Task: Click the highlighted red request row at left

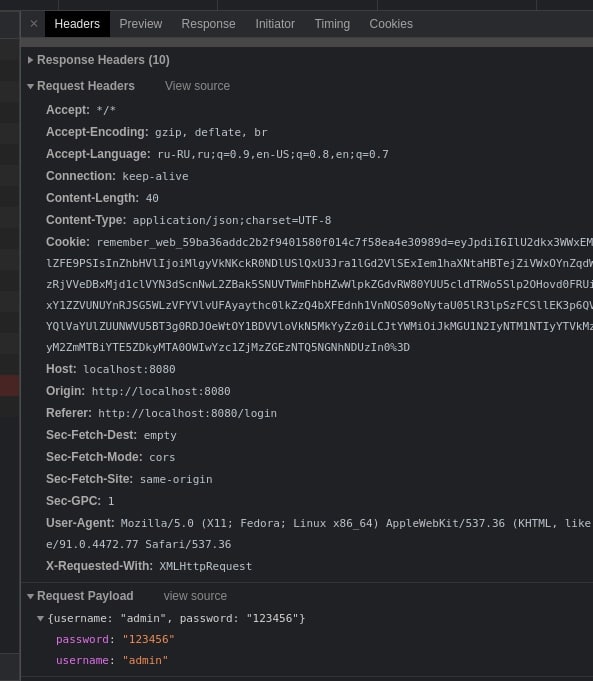Action: point(10,386)
